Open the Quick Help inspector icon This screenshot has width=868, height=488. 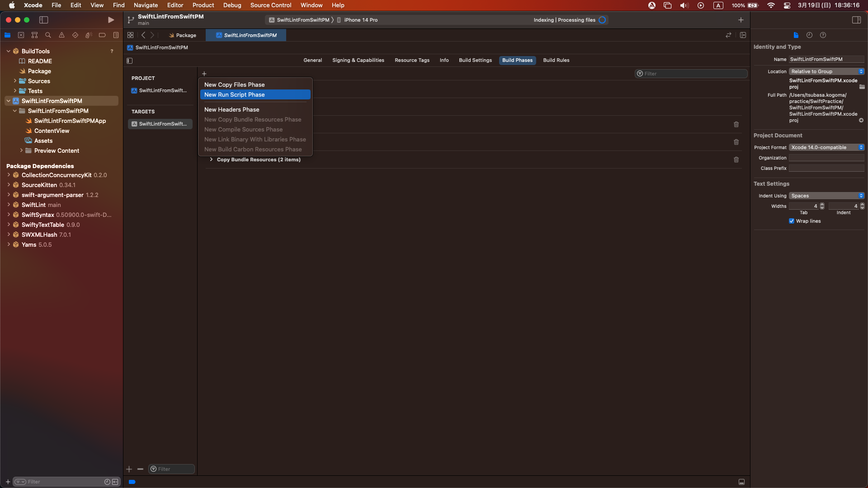click(x=823, y=35)
